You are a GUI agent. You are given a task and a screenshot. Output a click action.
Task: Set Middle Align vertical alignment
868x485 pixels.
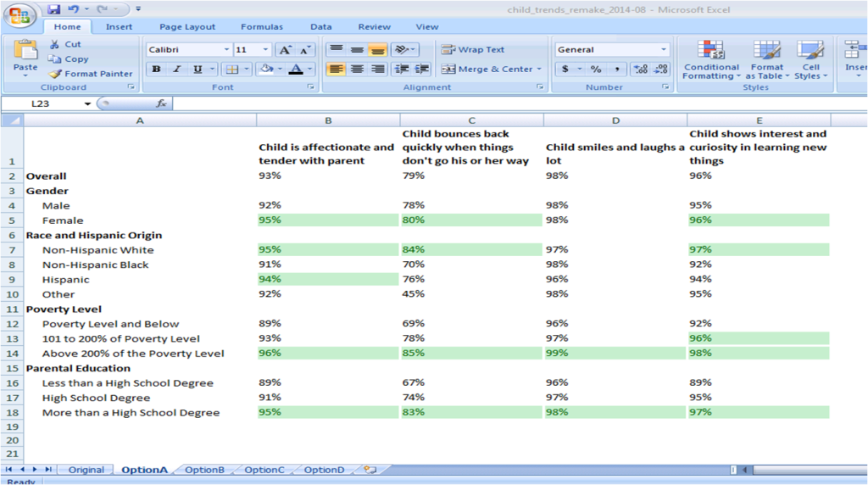pyautogui.click(x=357, y=50)
